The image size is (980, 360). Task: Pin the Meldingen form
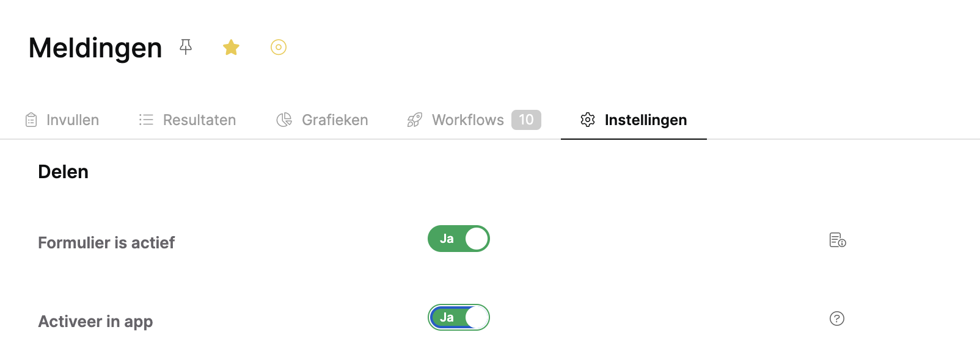pos(186,47)
